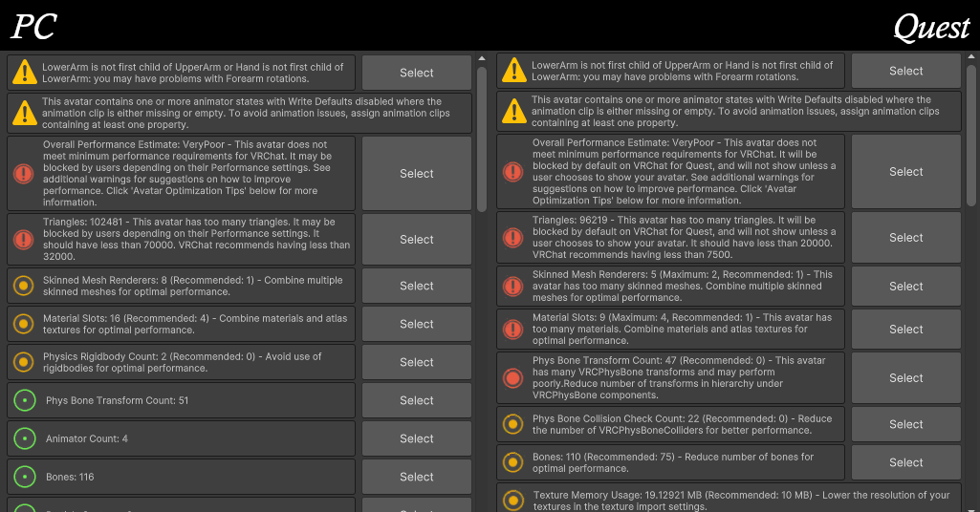Click the Quest 'Bones: 110' message text
This screenshot has height=512, width=980.
(x=673, y=462)
